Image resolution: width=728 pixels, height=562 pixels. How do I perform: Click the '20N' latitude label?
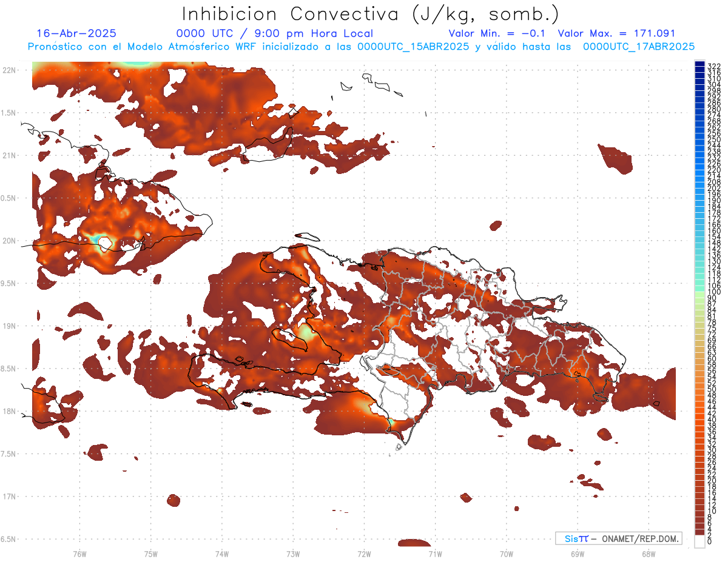click(8, 241)
